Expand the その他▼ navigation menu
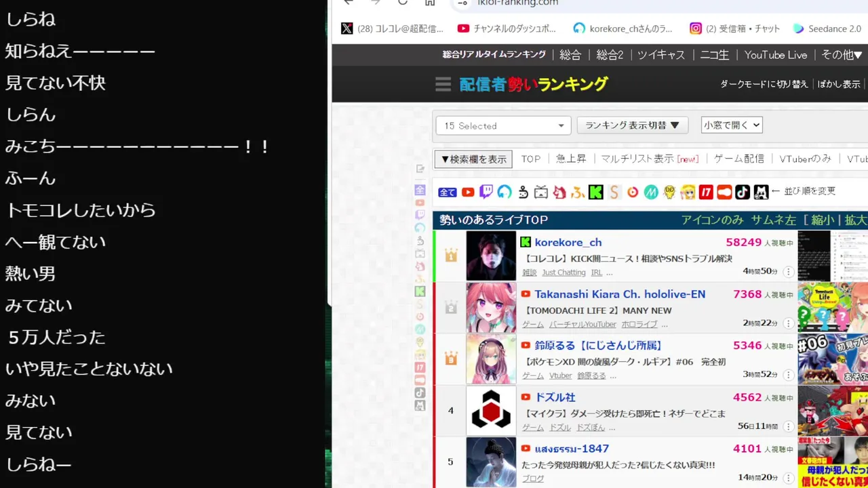This screenshot has height=488, width=868. pos(842,55)
